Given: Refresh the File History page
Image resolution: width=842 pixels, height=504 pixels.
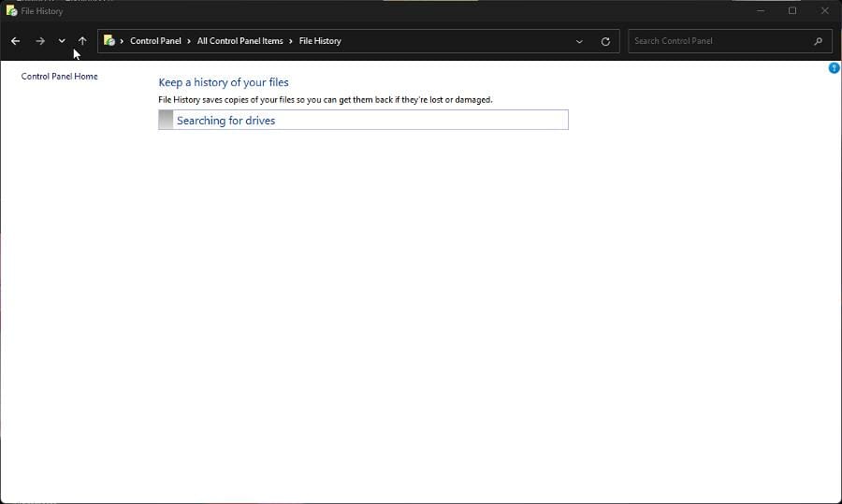Looking at the screenshot, I should point(605,41).
